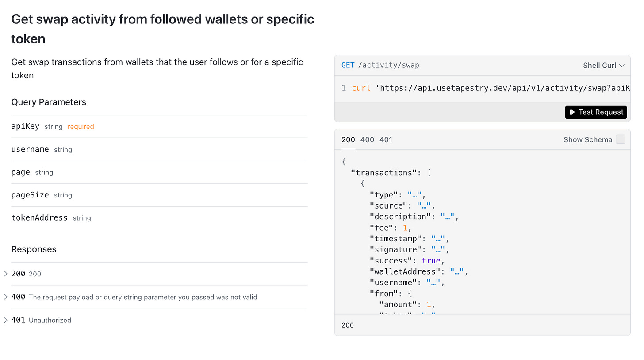Open the Shell Curl language dropdown
Image resolution: width=644 pixels, height=360 pixels.
(x=604, y=66)
